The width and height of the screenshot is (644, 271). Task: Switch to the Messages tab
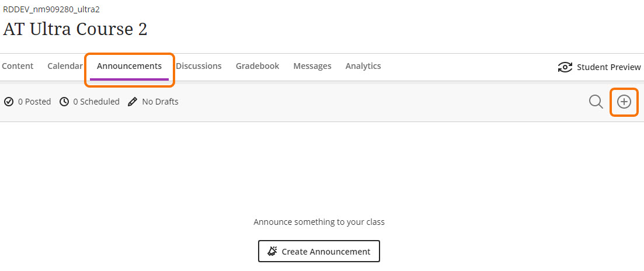click(312, 66)
